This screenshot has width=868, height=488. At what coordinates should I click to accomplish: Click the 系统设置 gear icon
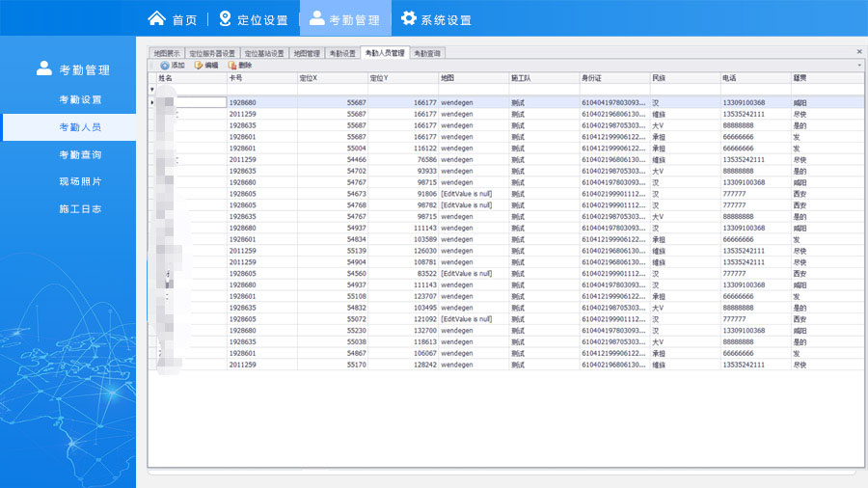[x=409, y=18]
